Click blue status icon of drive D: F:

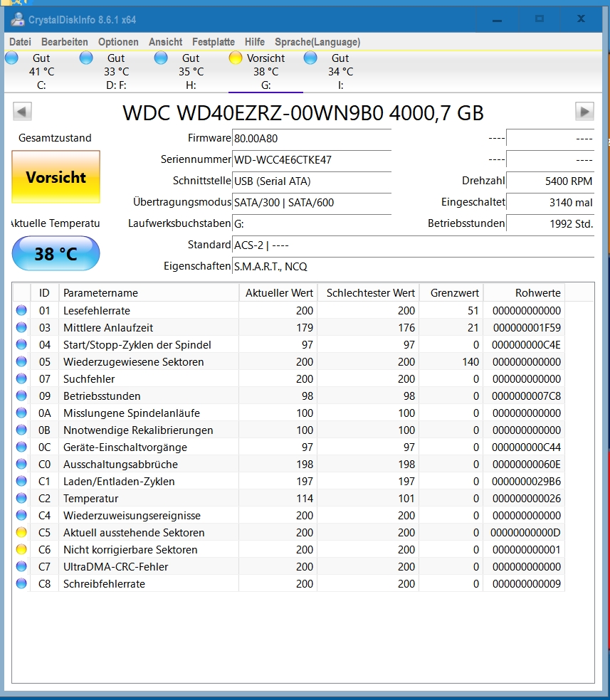(86, 58)
